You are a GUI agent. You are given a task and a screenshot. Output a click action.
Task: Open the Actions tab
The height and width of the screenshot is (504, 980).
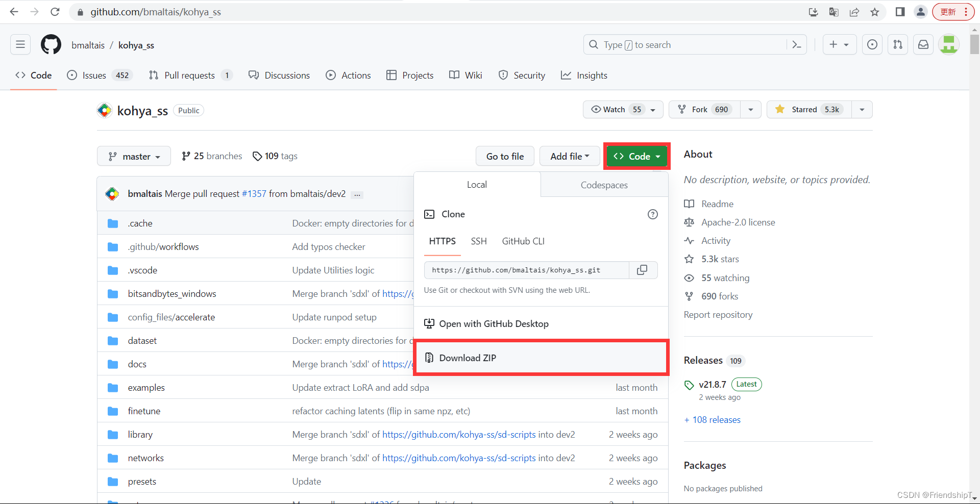pyautogui.click(x=349, y=75)
